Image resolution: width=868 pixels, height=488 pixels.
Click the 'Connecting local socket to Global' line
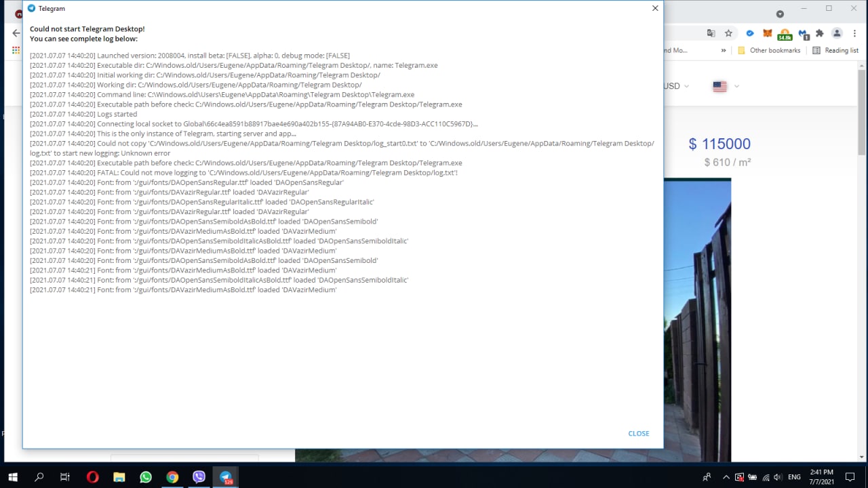254,124
